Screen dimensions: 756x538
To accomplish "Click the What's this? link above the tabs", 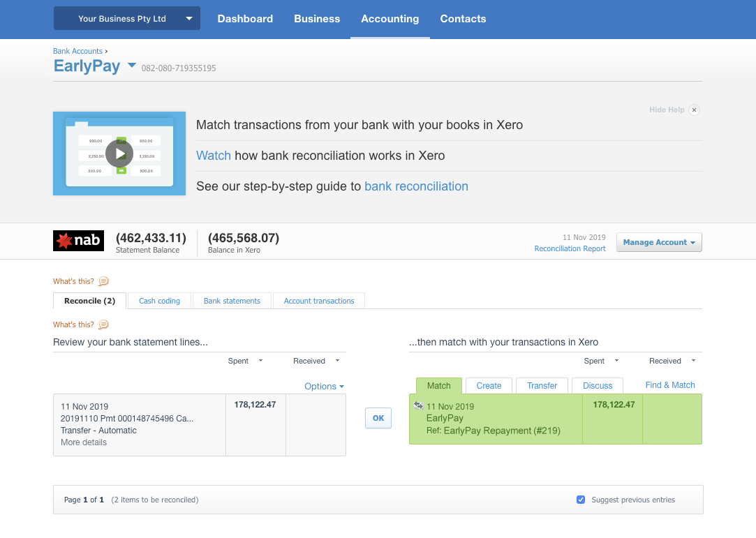I will pos(73,281).
